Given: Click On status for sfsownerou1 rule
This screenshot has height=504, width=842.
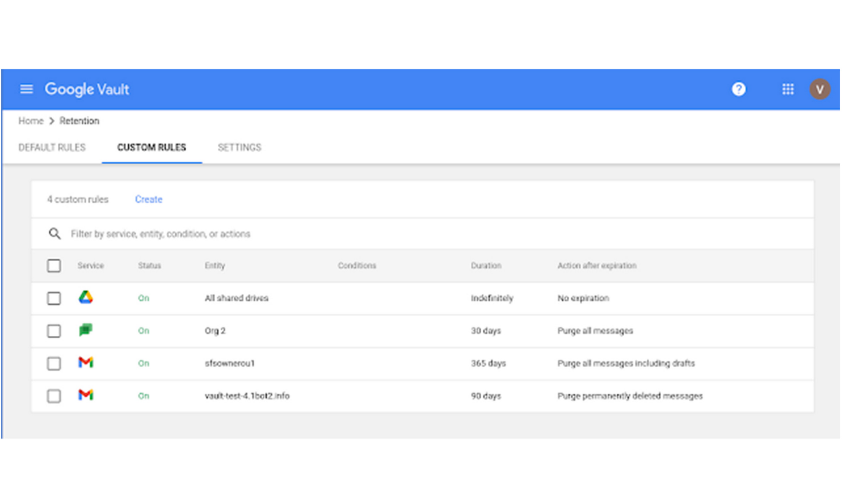Looking at the screenshot, I should (x=144, y=363).
